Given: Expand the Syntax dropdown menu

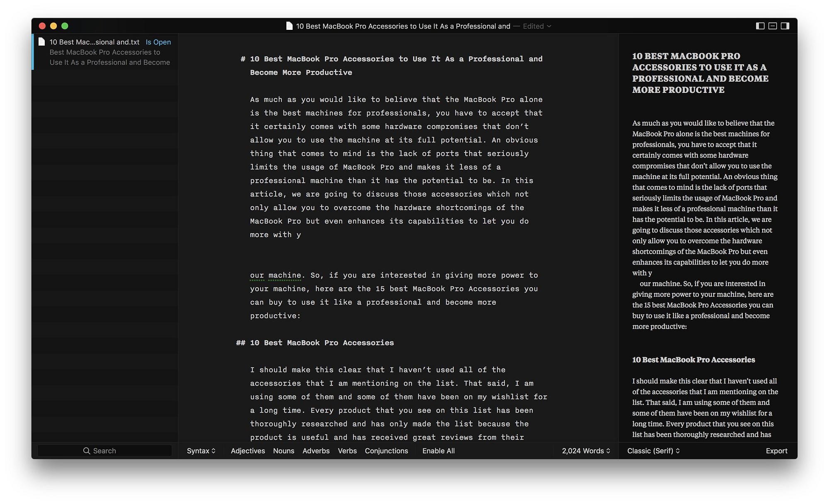Looking at the screenshot, I should (x=201, y=451).
